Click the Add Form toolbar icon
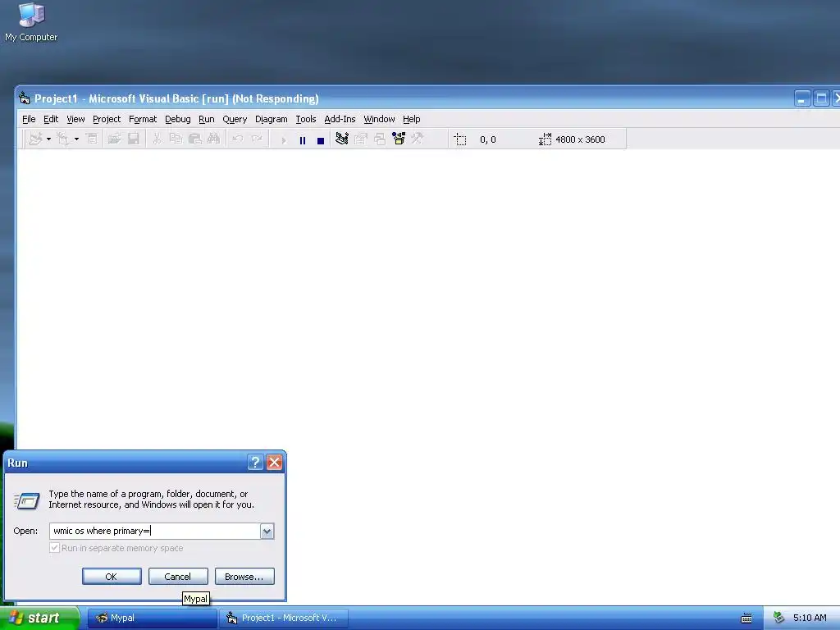Image resolution: width=840 pixels, height=630 pixels. pyautogui.click(x=62, y=139)
